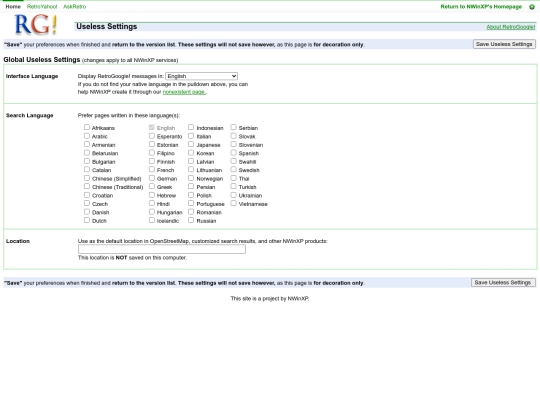Select the Portuguese checkbox
Image resolution: width=540 pixels, height=405 pixels.
coord(191,203)
